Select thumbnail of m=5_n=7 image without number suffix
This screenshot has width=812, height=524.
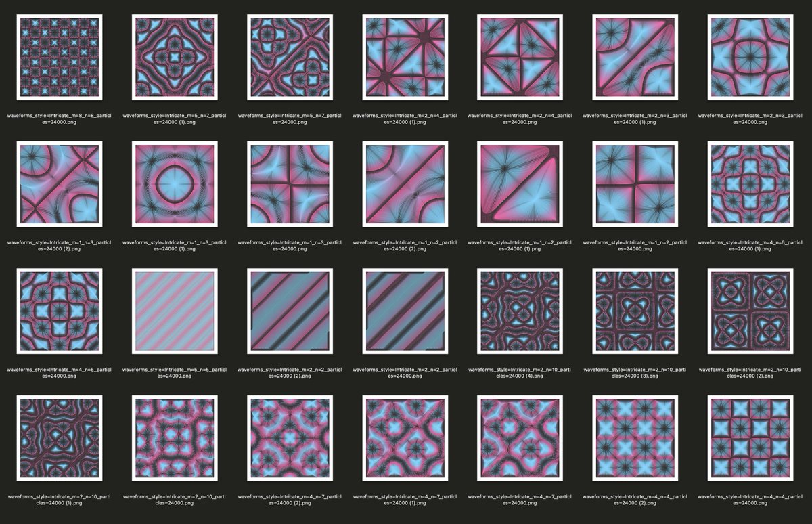click(290, 58)
